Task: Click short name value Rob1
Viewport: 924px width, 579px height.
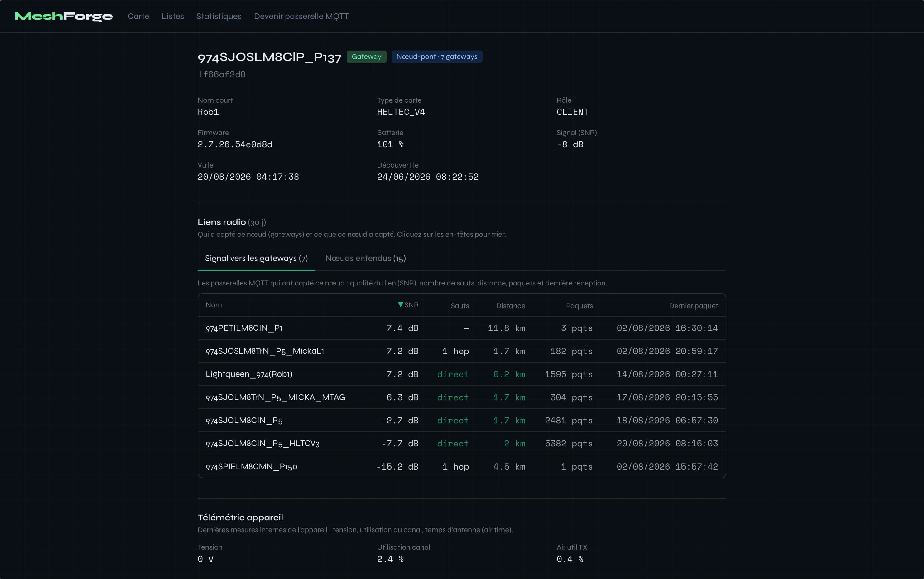Action: click(208, 112)
